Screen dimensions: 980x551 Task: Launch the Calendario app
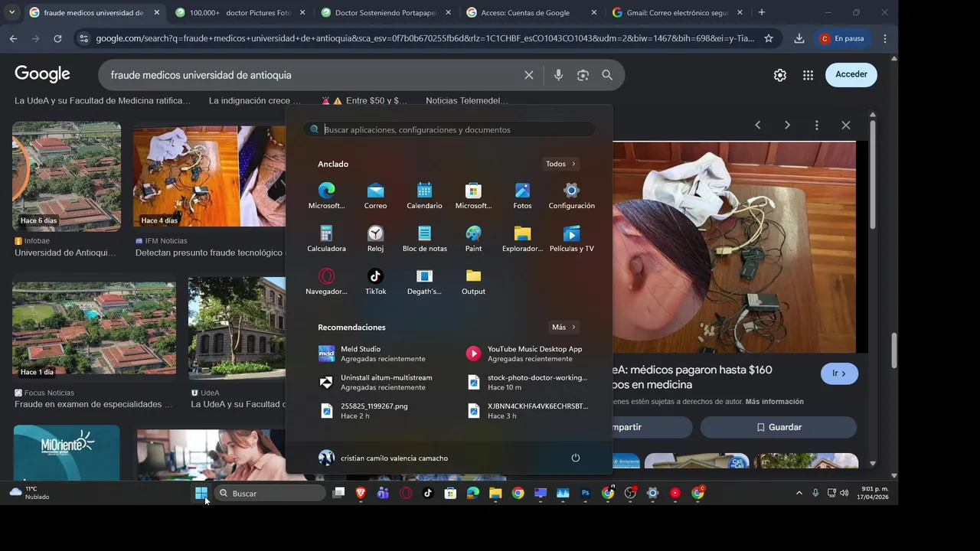click(424, 195)
